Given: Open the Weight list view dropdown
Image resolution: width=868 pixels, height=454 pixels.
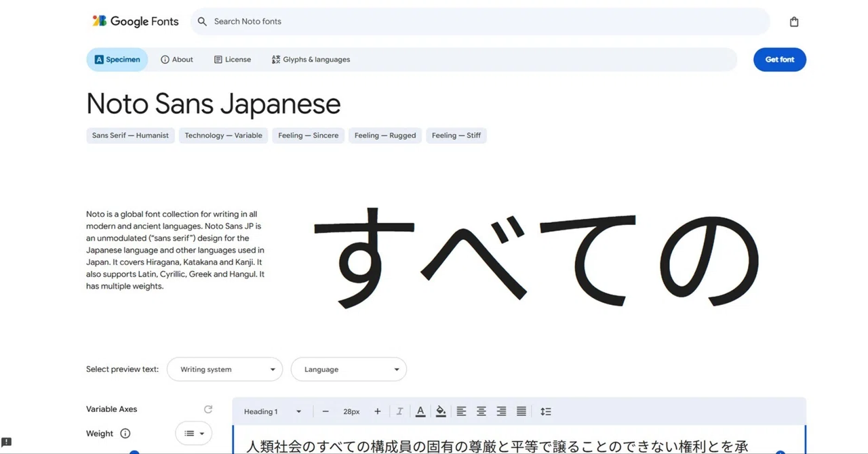Looking at the screenshot, I should tap(194, 434).
